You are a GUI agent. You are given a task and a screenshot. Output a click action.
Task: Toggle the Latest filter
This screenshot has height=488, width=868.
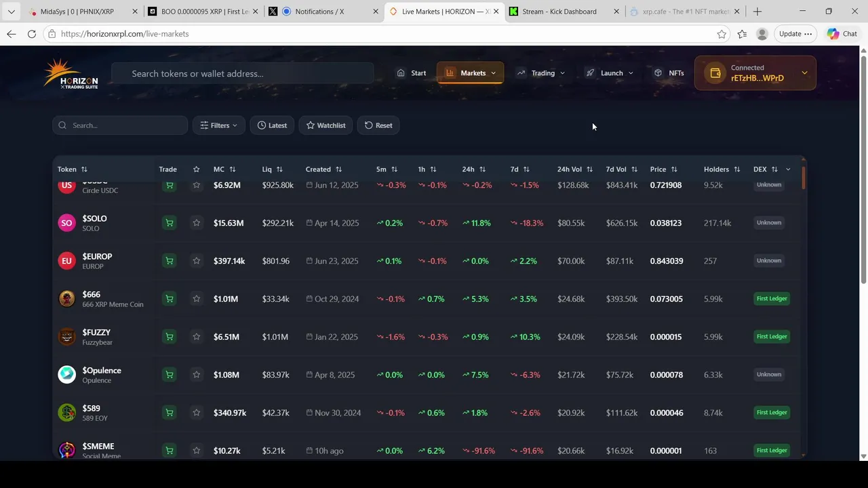click(x=272, y=125)
